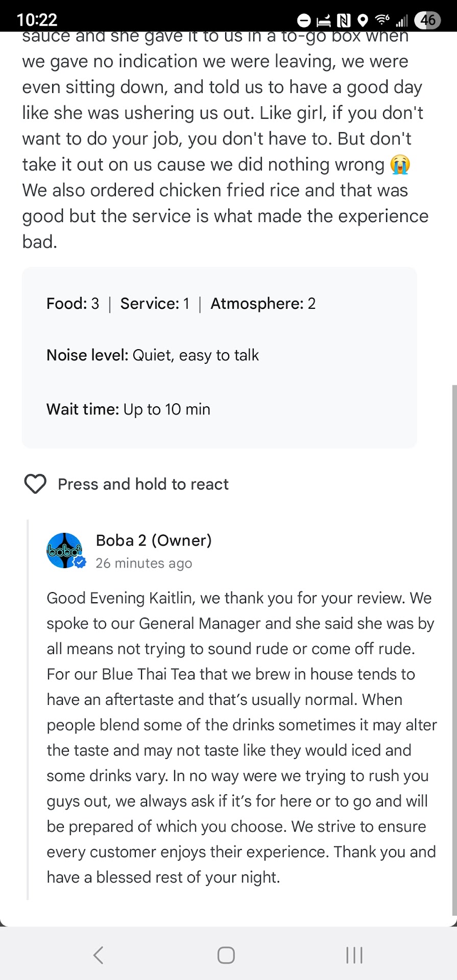Tap the "26 minutes ago" timestamp
This screenshot has width=457, height=980.
point(144,563)
